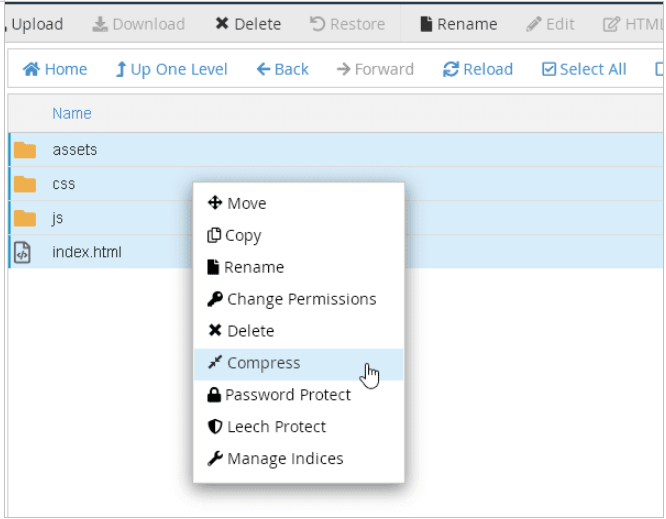The image size is (666, 519).
Task: Click the assets folder icon
Action: 25,150
